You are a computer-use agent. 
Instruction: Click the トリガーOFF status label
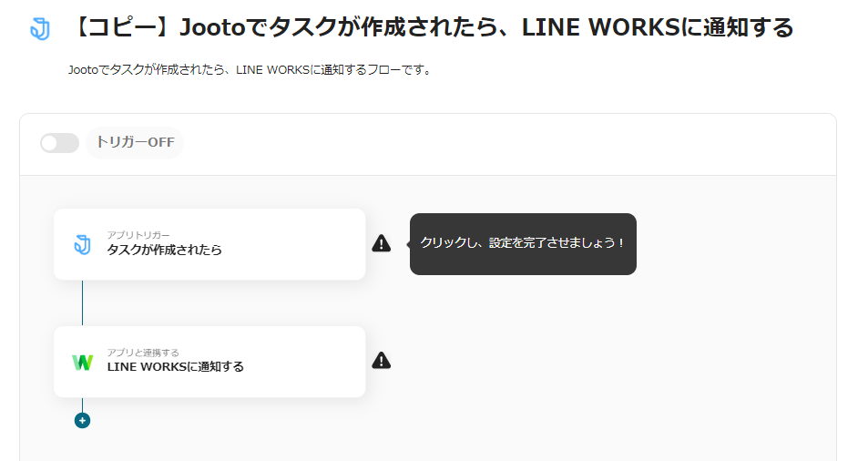135,143
